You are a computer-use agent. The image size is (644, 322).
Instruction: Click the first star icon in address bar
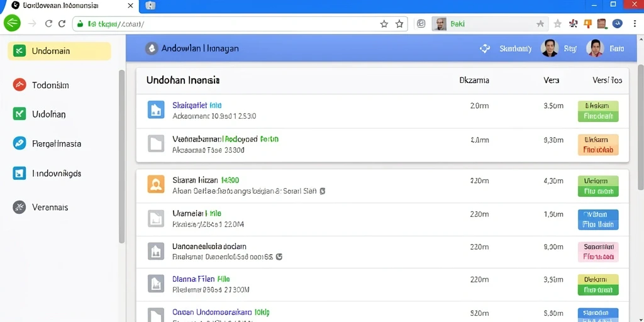tap(384, 24)
